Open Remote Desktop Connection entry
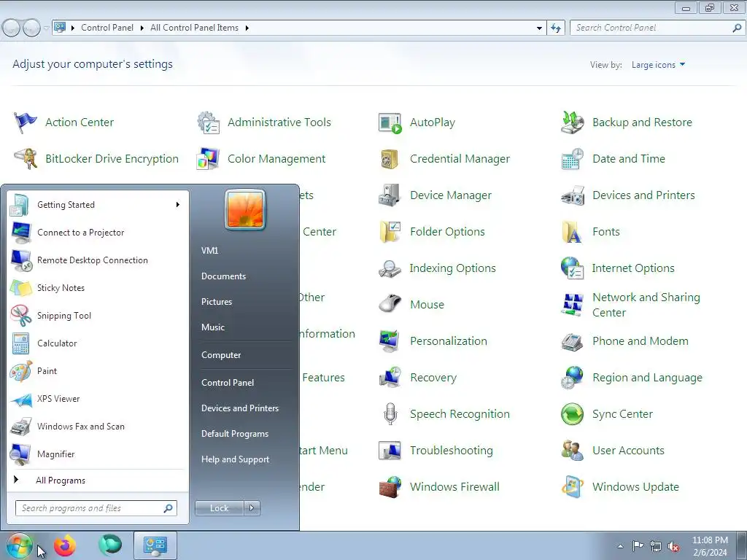 click(x=98, y=260)
